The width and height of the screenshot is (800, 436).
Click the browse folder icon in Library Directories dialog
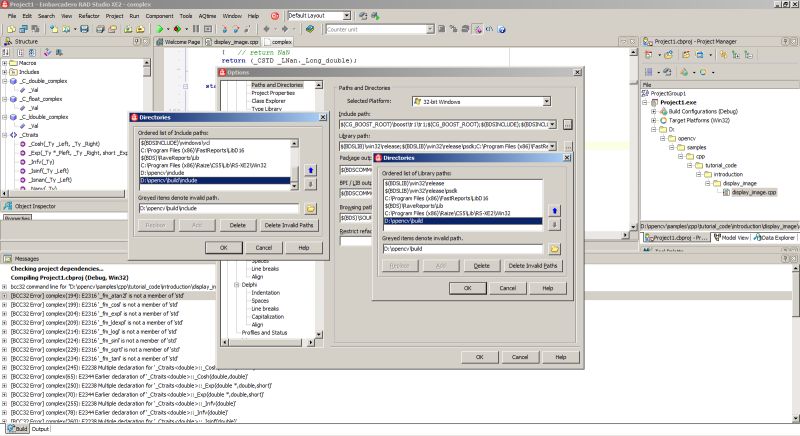554,249
